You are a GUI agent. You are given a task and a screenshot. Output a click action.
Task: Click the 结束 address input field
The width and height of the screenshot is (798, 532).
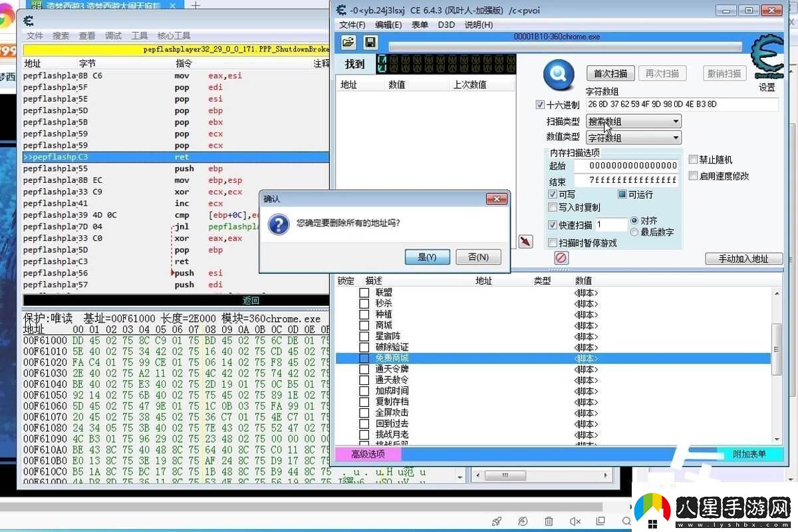click(626, 180)
